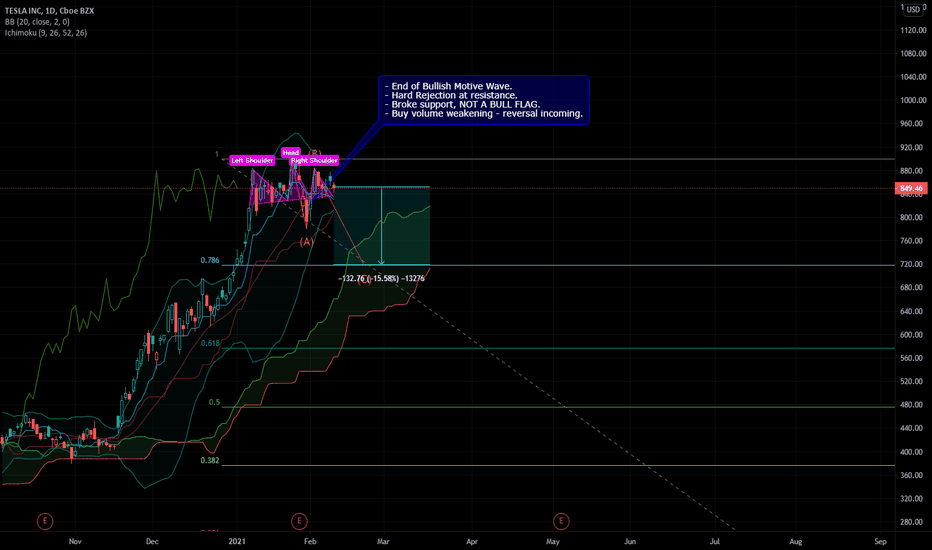Open the USD currency selector
Screen dimensions: 932x550
914,10
